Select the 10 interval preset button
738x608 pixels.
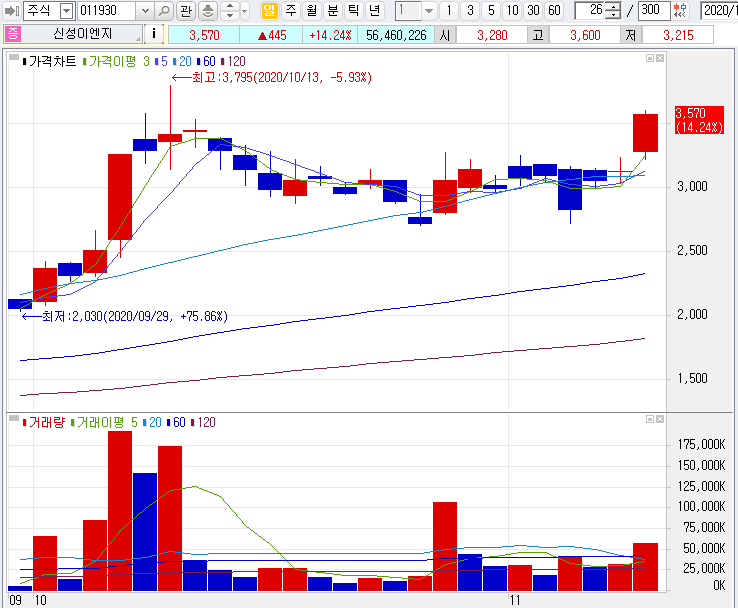tap(512, 10)
